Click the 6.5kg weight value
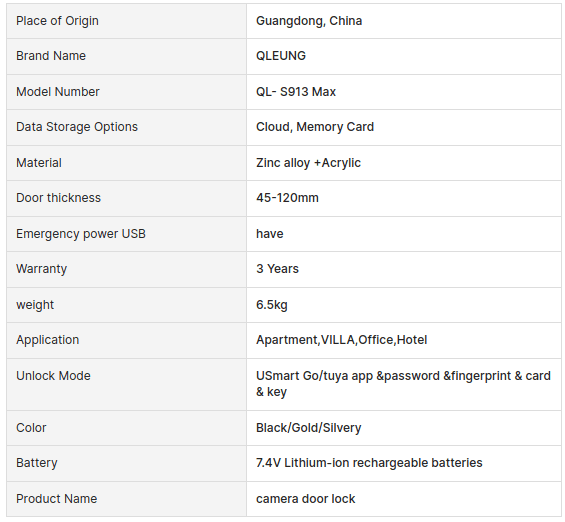565x522 pixels. [272, 305]
